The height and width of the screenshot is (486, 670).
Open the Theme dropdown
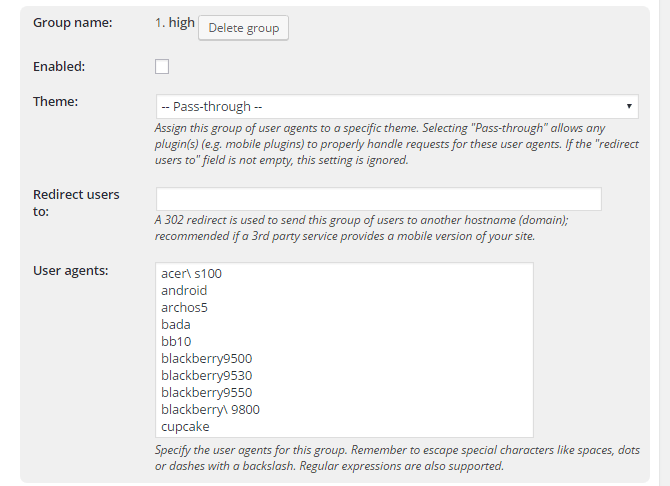point(397,106)
